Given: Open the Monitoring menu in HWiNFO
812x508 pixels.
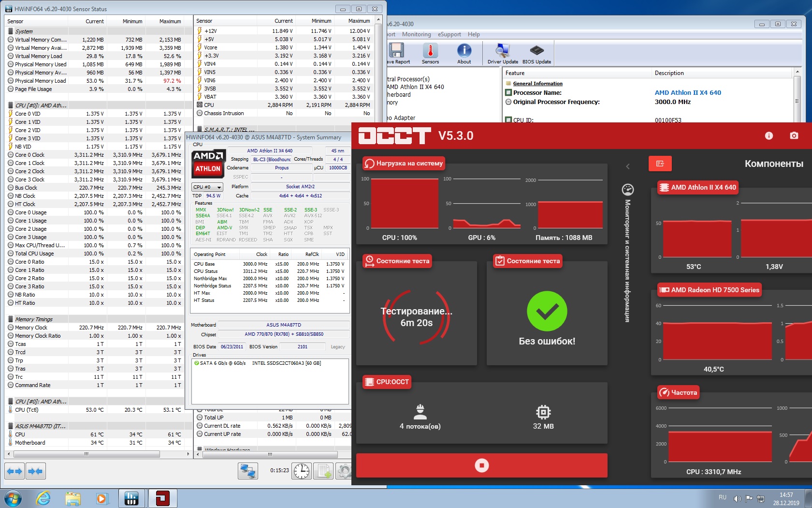Looking at the screenshot, I should (416, 34).
